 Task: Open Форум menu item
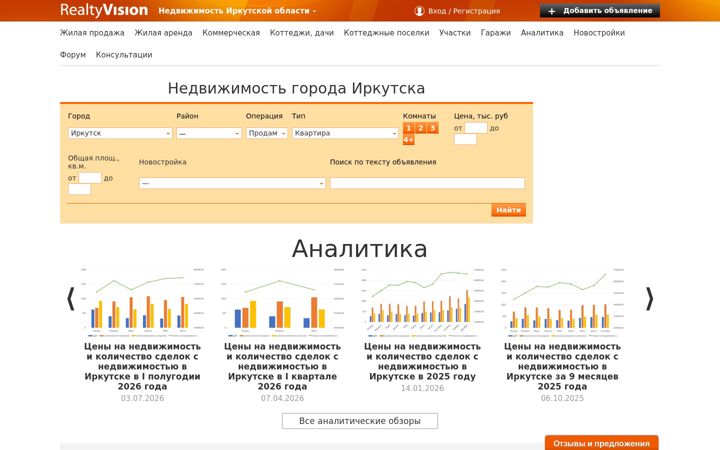coord(73,55)
